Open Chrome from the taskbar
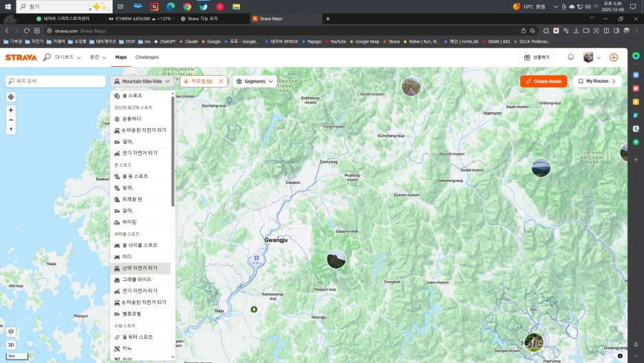 pos(187,7)
